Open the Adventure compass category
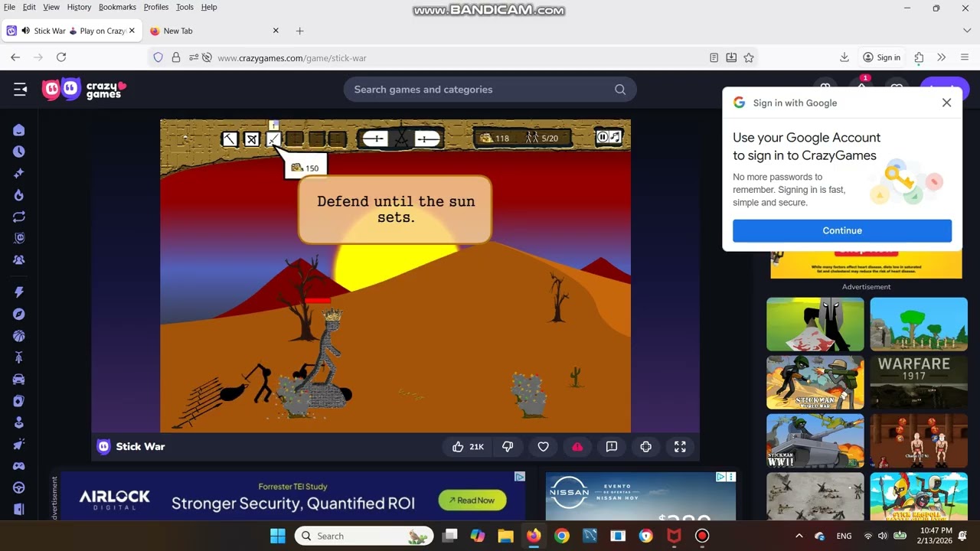Screen dimensions: 980x551 pyautogui.click(x=19, y=314)
